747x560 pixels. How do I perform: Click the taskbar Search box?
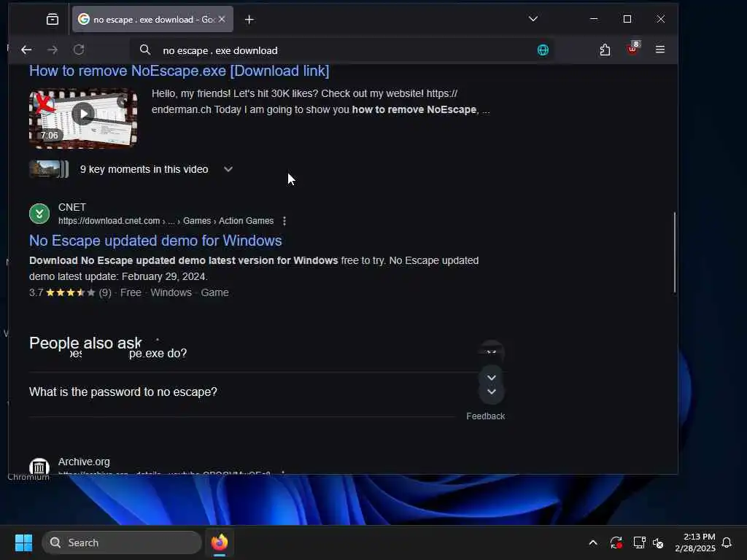pos(122,542)
